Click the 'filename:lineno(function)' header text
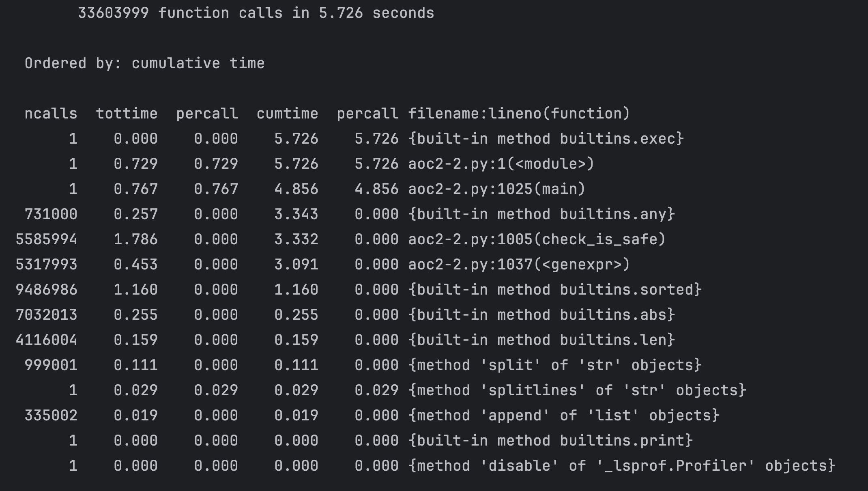This screenshot has height=491, width=868. [x=519, y=114]
